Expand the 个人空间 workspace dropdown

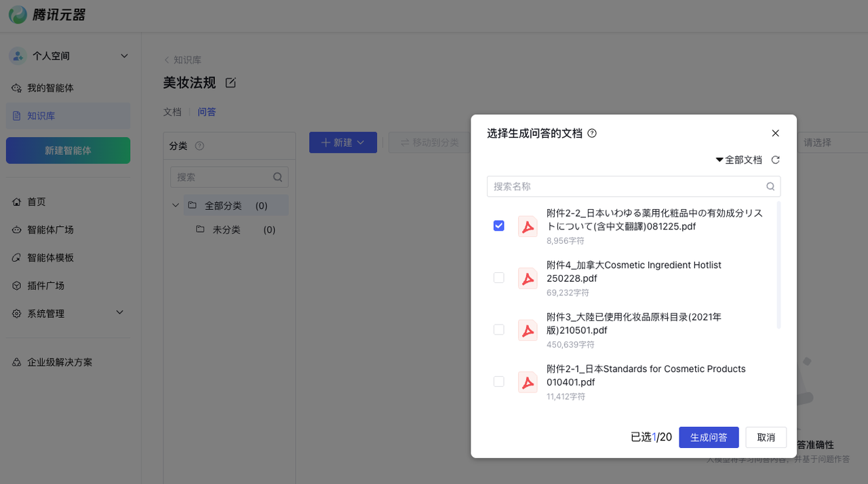pos(124,56)
